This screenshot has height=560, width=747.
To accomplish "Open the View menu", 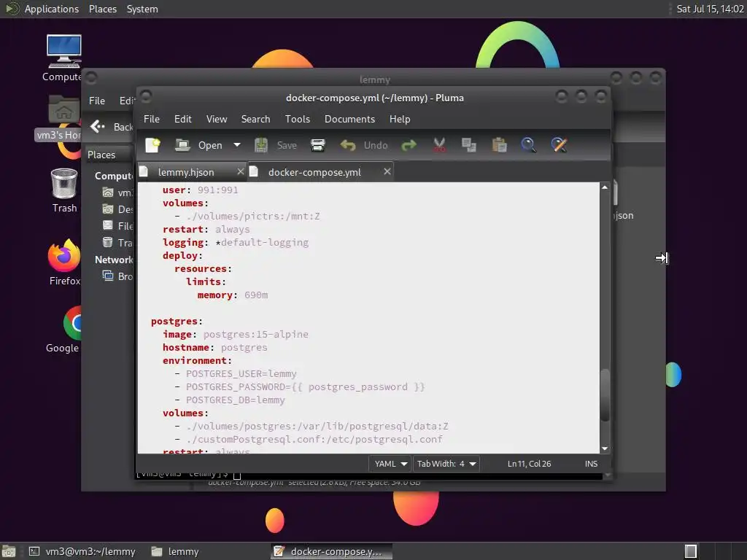I will [216, 119].
